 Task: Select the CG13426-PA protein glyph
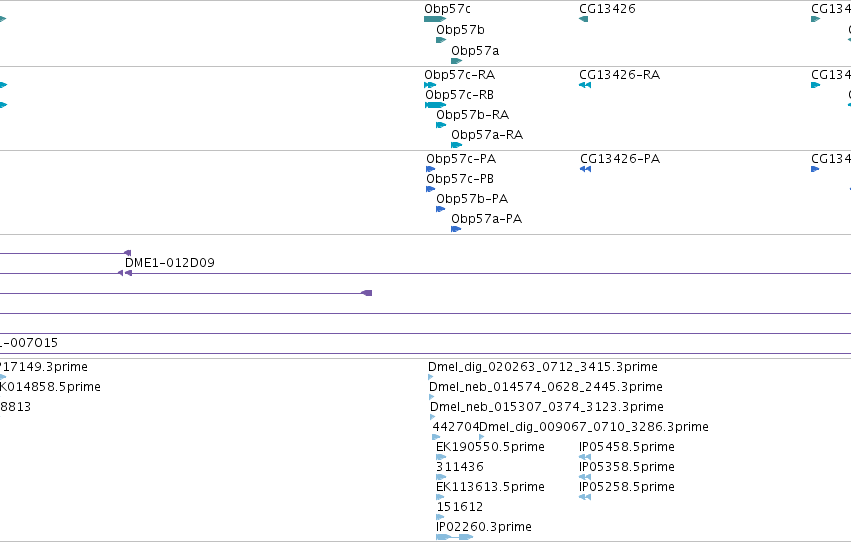[x=586, y=169]
